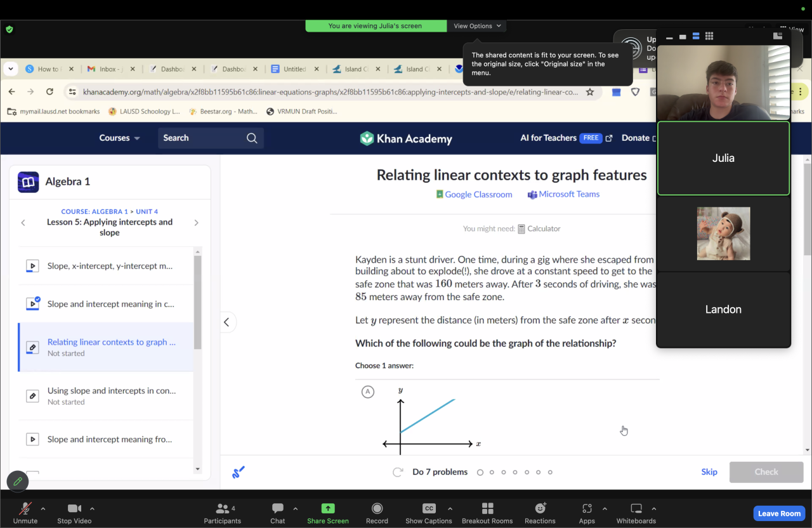This screenshot has width=812, height=528.
Task: Click the Skip link
Action: coord(709,472)
